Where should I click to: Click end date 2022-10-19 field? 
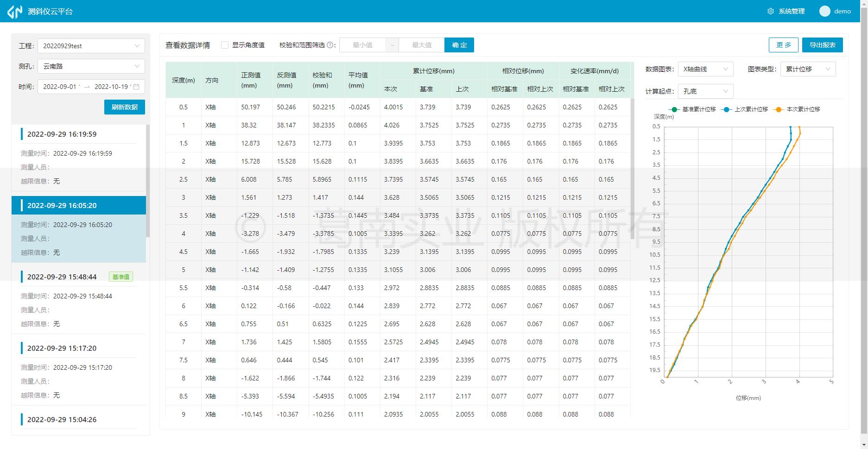point(112,87)
